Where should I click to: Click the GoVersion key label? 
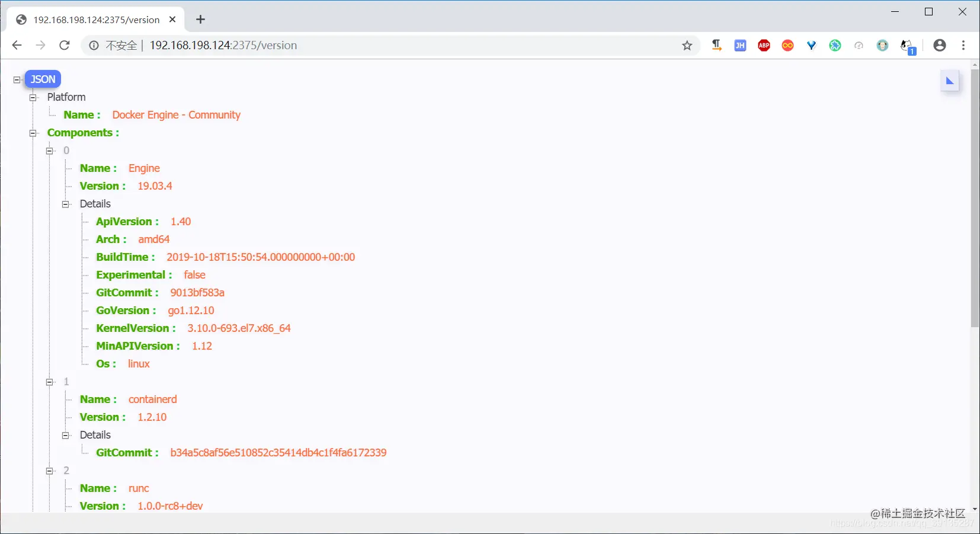click(x=126, y=311)
